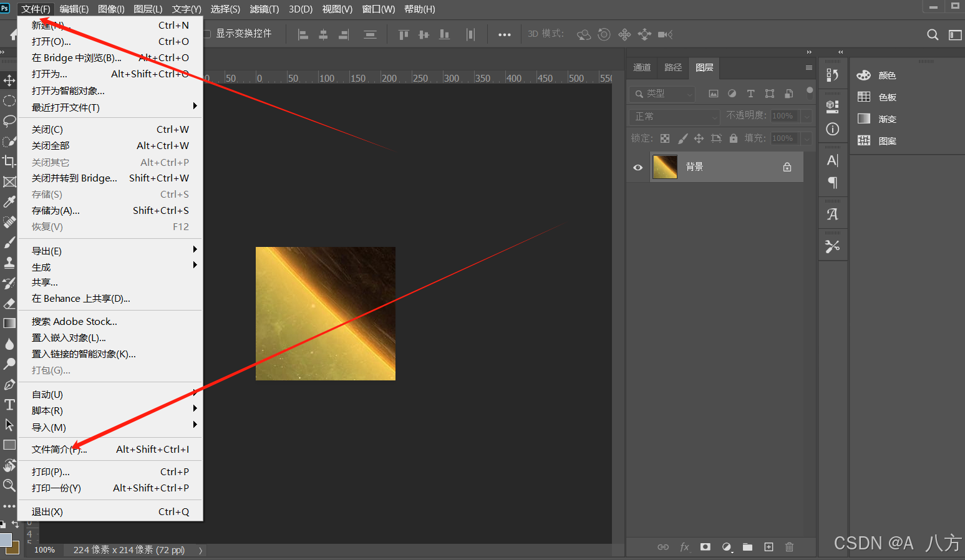965x560 pixels.
Task: Choose 退出(X) to quit Photoshop
Action: pos(110,511)
